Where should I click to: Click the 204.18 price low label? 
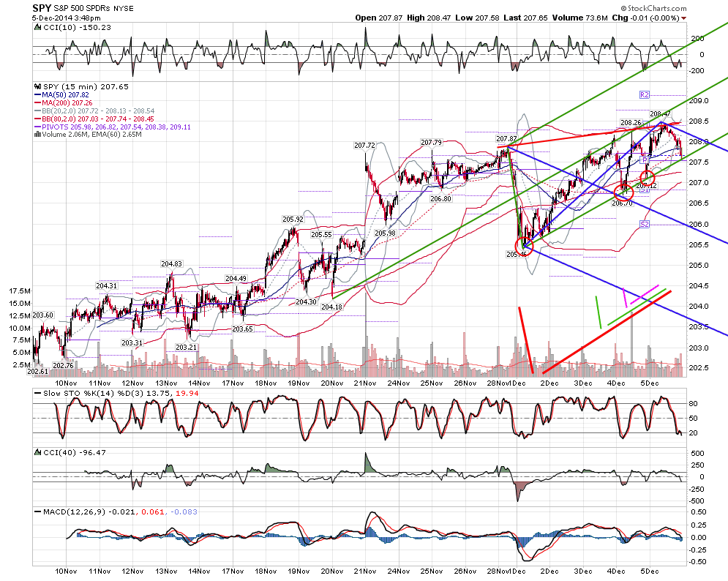[x=331, y=307]
